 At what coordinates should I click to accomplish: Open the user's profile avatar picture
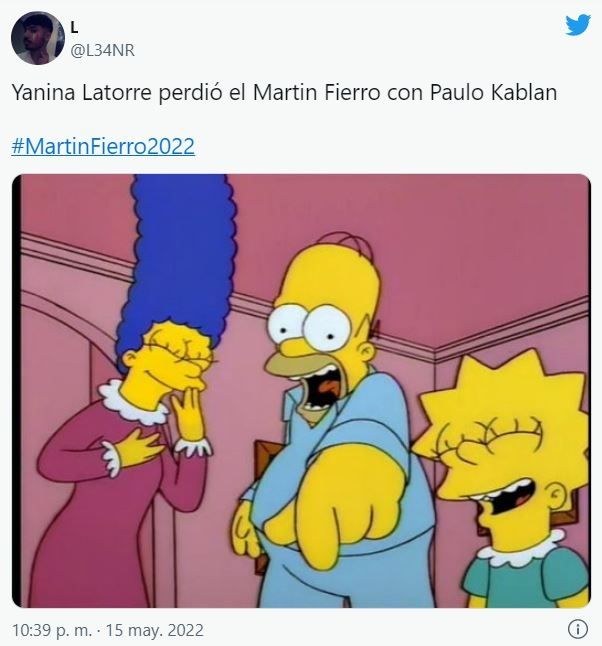(38, 38)
